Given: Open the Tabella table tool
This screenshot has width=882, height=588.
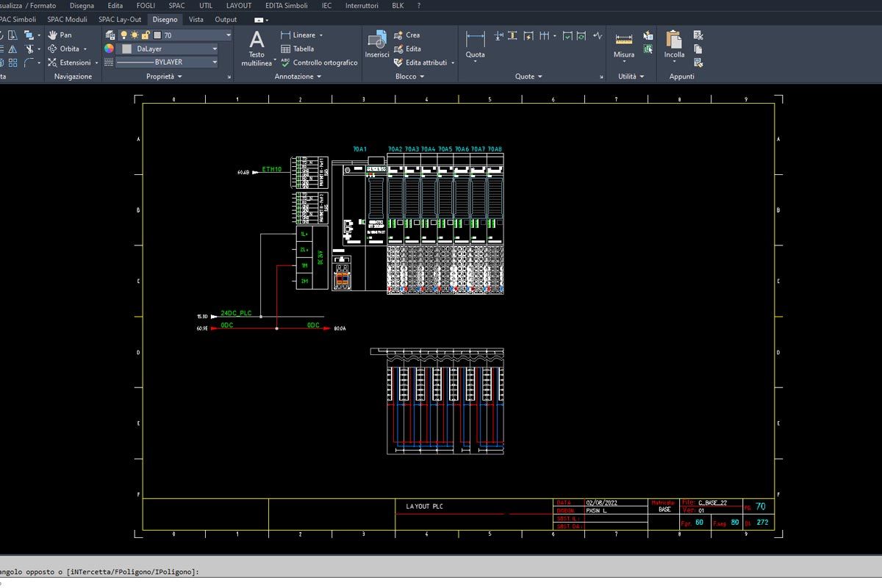Looking at the screenshot, I should [297, 49].
